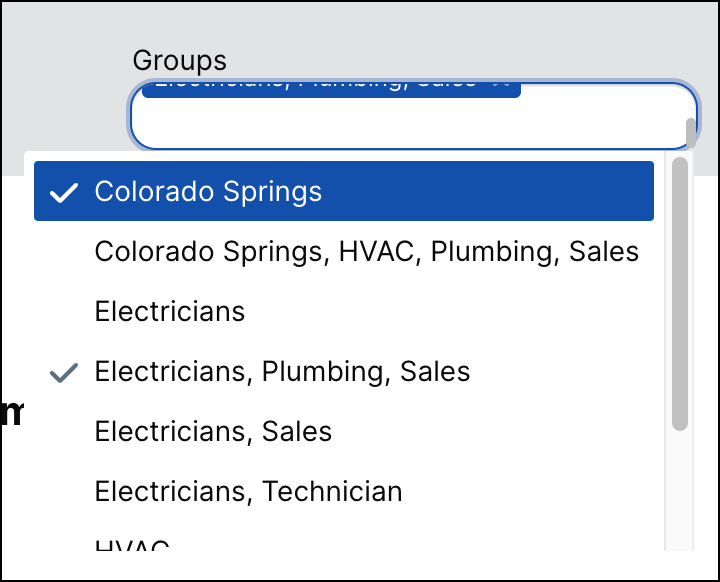The height and width of the screenshot is (582, 720).
Task: Click the cut-off bold text at left edge
Action: pos(10,412)
